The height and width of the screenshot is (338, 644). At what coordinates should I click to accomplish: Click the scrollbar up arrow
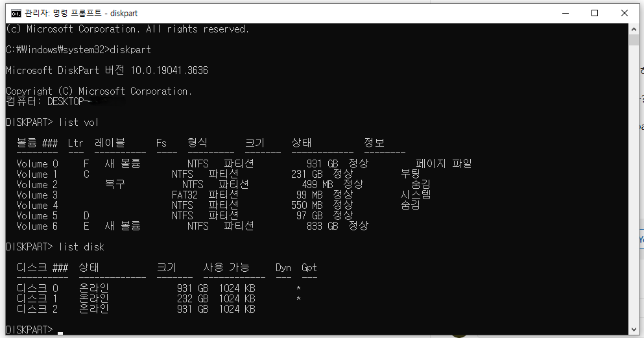634,30
